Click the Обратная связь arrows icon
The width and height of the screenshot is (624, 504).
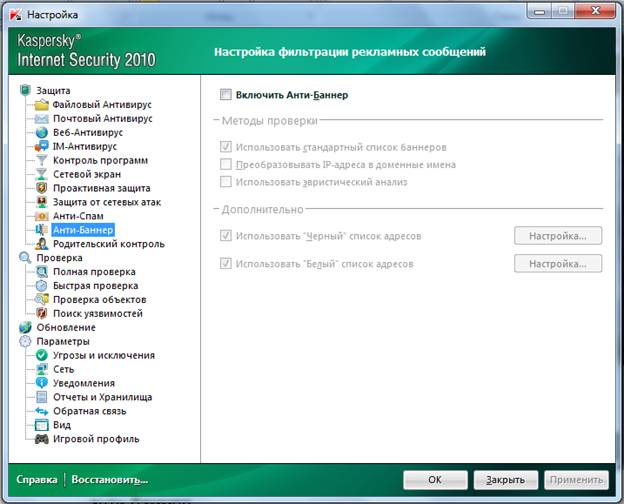(41, 411)
